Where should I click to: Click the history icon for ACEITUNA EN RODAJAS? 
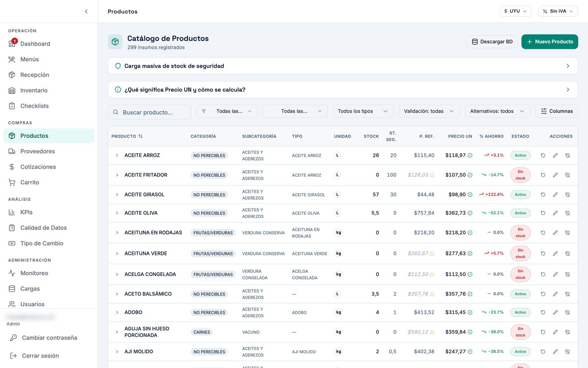543,233
